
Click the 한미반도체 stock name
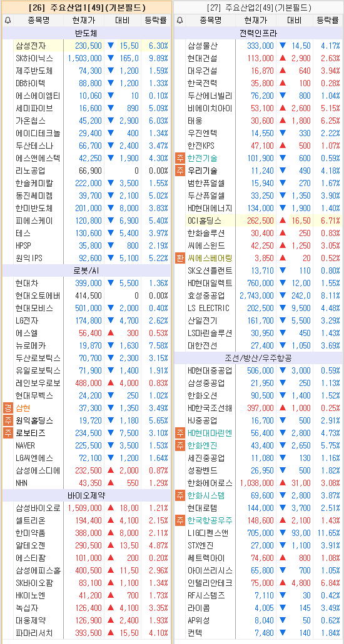tap(34, 208)
